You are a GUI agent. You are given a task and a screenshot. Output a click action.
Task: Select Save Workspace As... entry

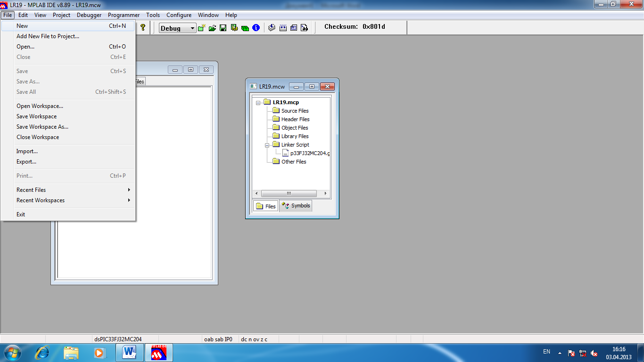(x=68, y=127)
